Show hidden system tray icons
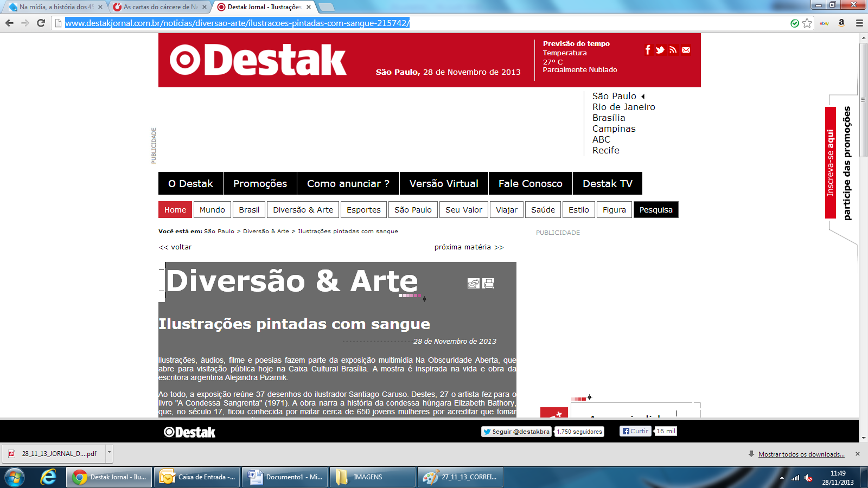 point(782,478)
